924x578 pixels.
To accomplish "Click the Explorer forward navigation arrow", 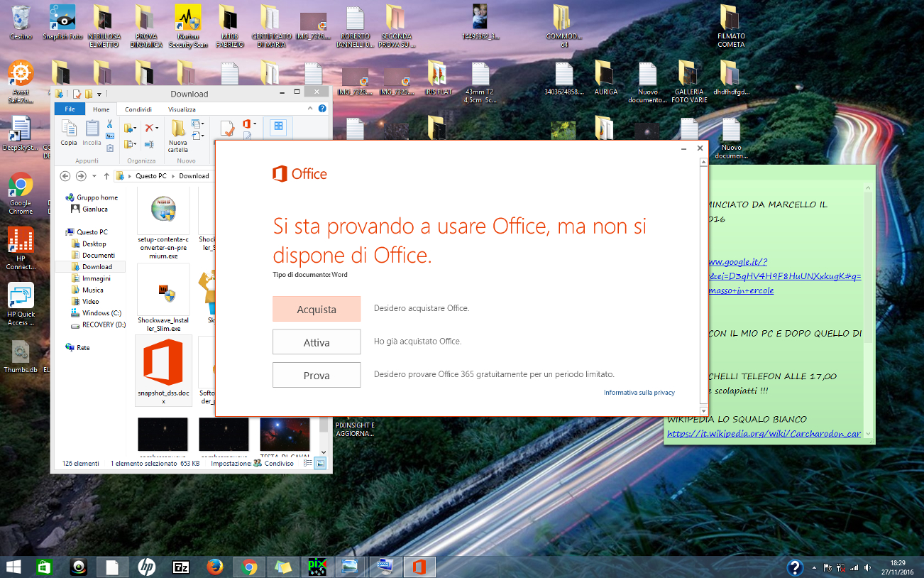I will (81, 175).
